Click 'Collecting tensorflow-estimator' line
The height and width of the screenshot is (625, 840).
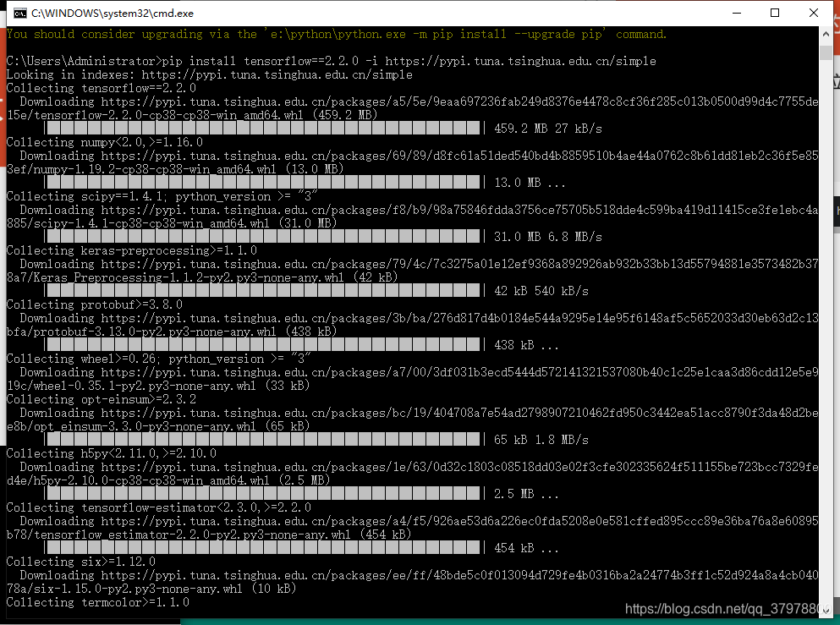pos(158,507)
